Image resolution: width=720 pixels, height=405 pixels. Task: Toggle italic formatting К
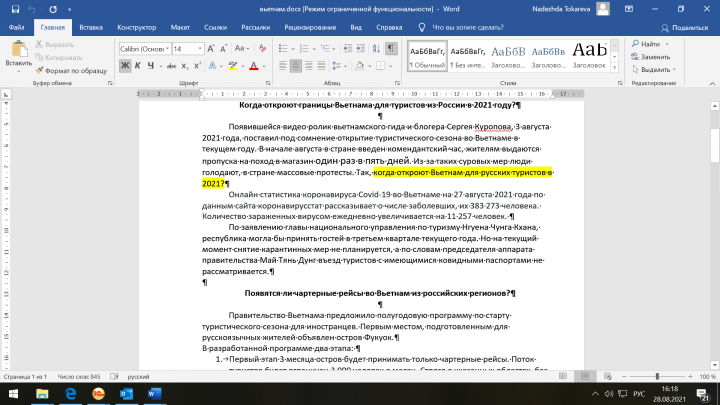137,66
